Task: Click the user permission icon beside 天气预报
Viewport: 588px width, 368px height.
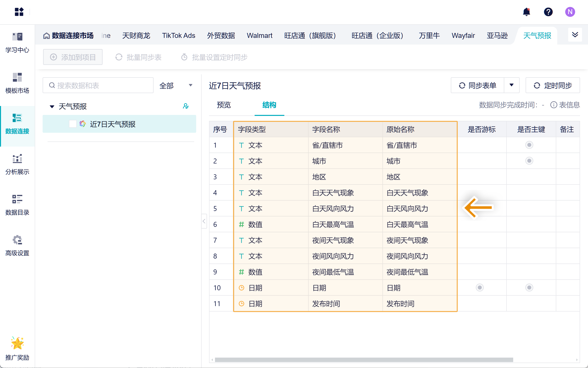Action: point(186,106)
